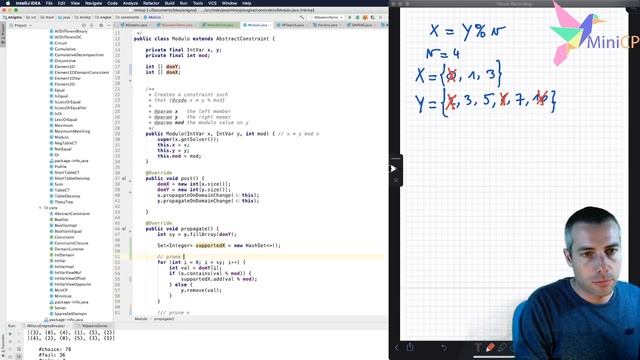The width and height of the screenshot is (640, 360).
Task: Open the Build menu
Action: 169,3
